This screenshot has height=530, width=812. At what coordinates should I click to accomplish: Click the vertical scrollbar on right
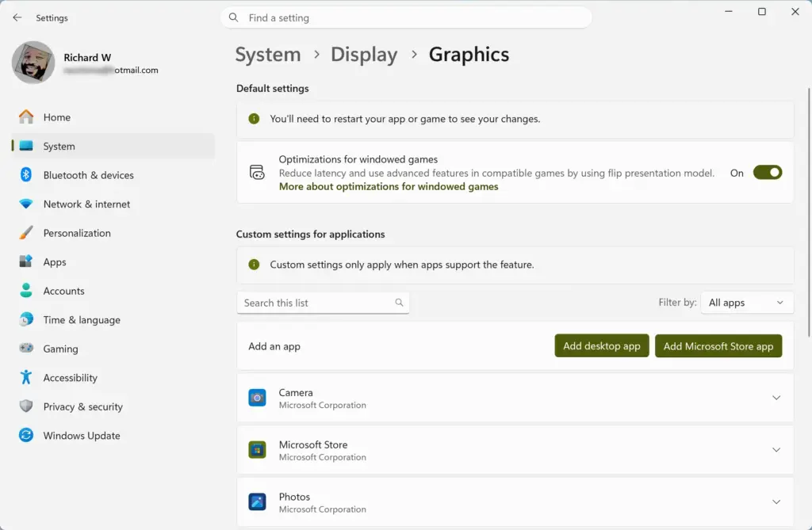click(809, 212)
